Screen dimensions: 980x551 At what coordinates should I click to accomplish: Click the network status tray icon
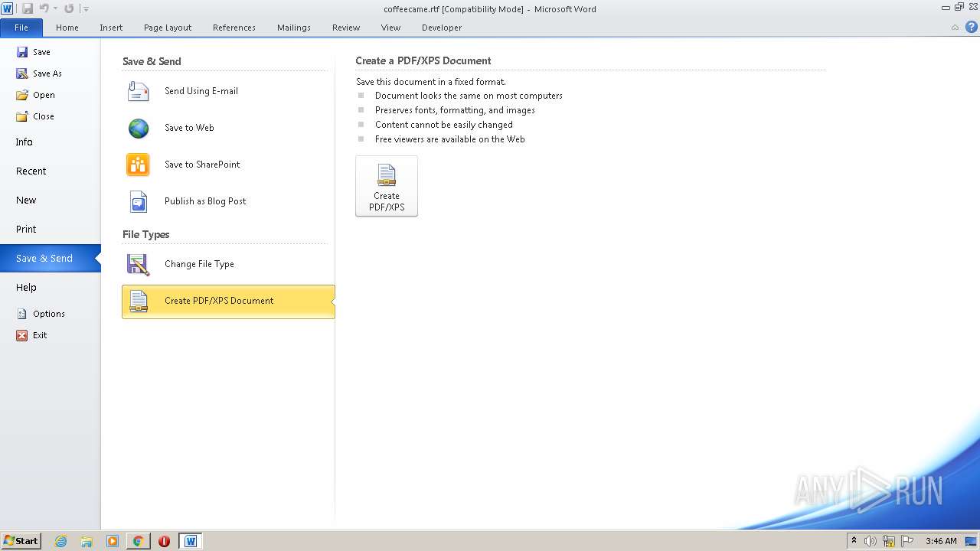(x=889, y=541)
